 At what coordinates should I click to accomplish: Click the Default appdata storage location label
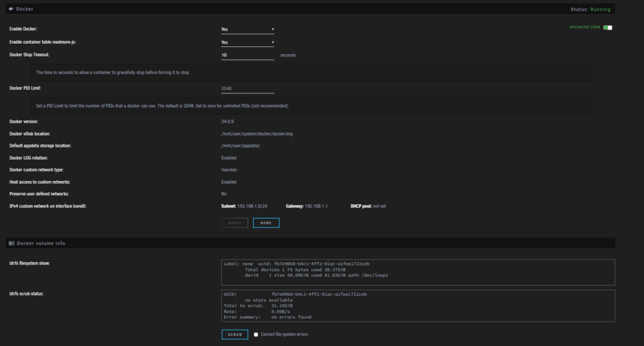click(40, 146)
